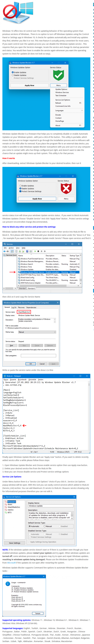This screenshot has width=94, height=644.
Task: Switch to the Standard tab in Services
Action: point(31,288)
